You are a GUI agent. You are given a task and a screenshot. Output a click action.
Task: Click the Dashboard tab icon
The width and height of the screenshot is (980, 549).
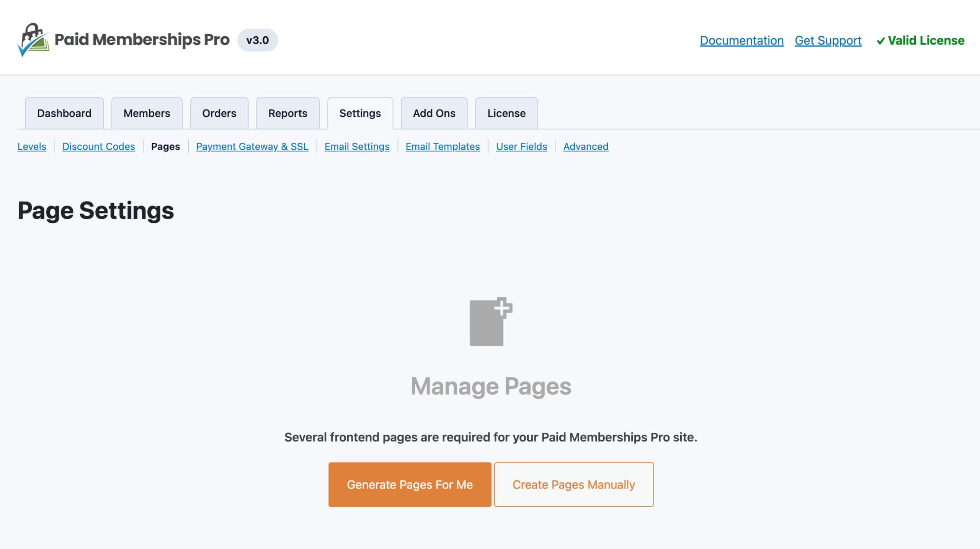64,113
